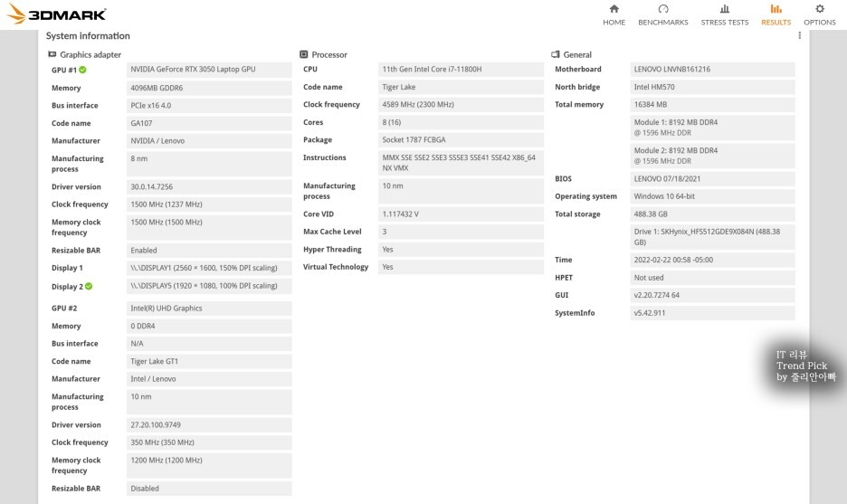Select the '8 (16)' cores value
Image resolution: width=847 pixels, height=504 pixels.
click(461, 123)
